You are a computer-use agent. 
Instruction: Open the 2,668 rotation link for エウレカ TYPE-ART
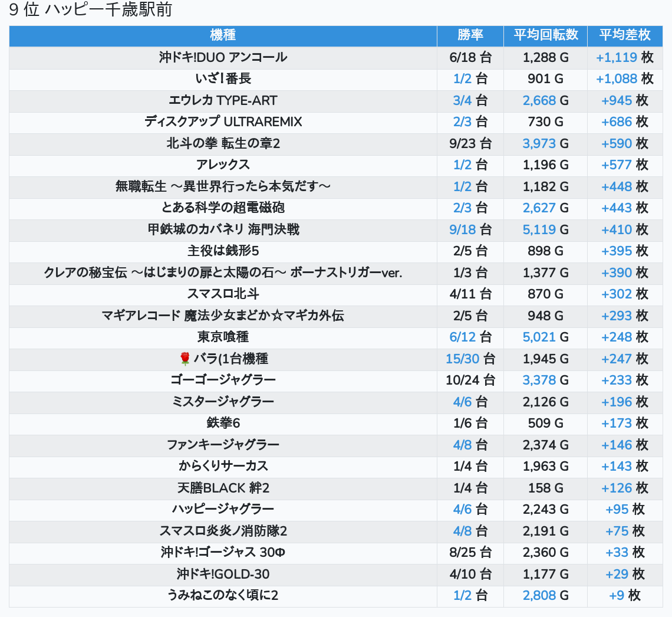[x=539, y=100]
